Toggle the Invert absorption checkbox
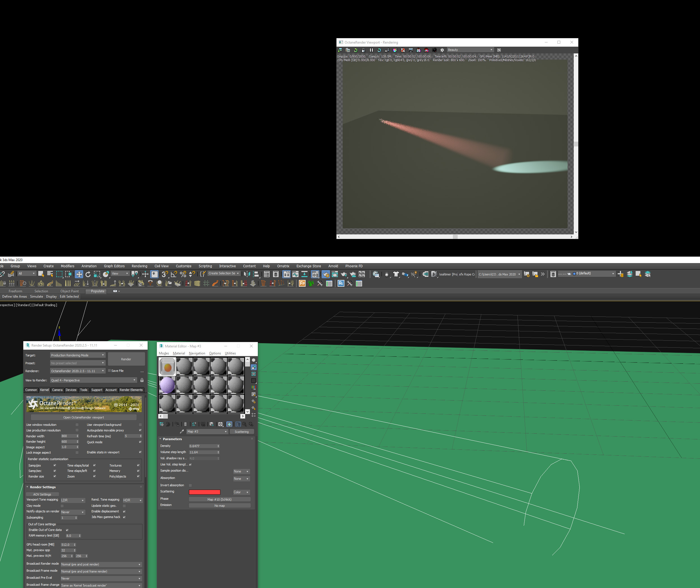This screenshot has width=700, height=588. pos(190,485)
